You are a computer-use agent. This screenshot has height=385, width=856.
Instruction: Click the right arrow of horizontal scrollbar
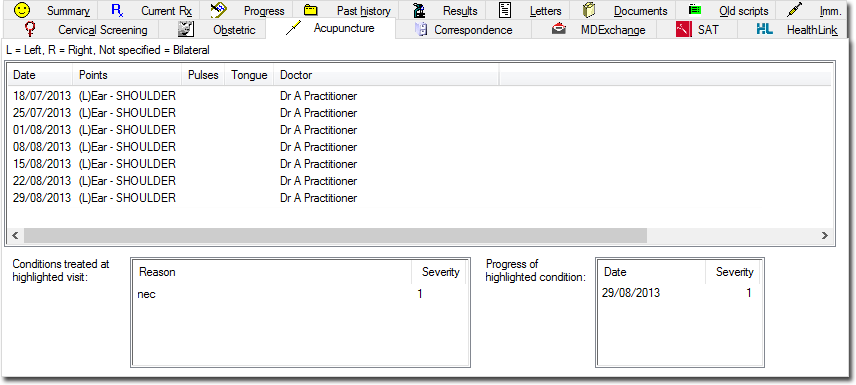tap(824, 235)
